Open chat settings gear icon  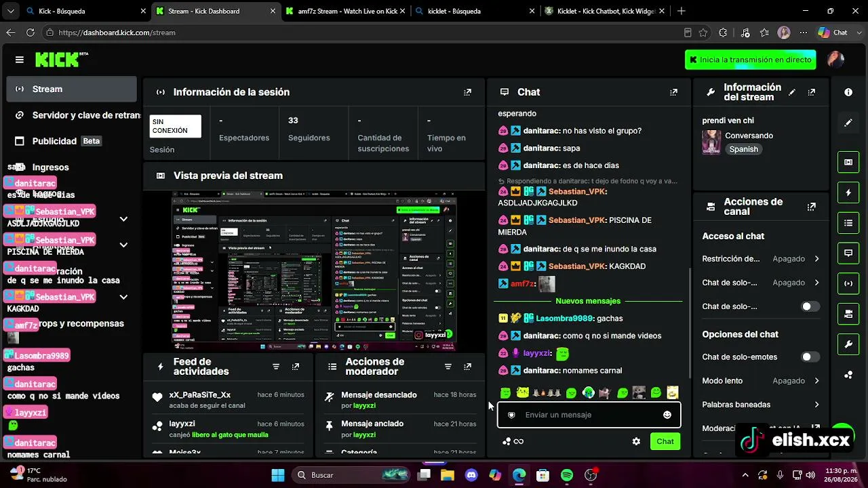[636, 441]
